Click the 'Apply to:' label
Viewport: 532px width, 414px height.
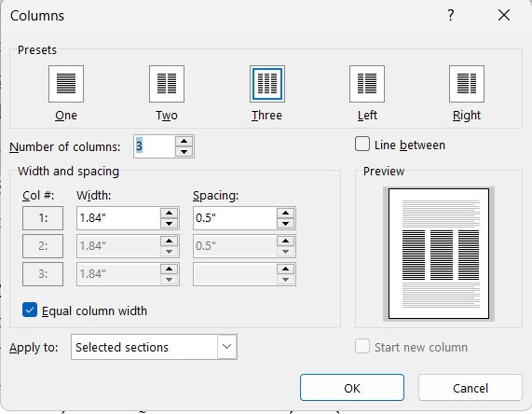[34, 348]
